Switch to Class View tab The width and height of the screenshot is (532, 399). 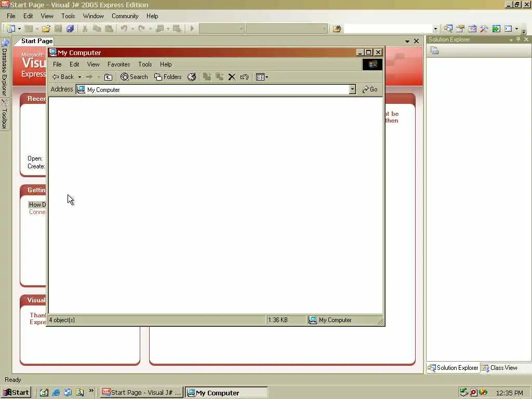pyautogui.click(x=500, y=368)
